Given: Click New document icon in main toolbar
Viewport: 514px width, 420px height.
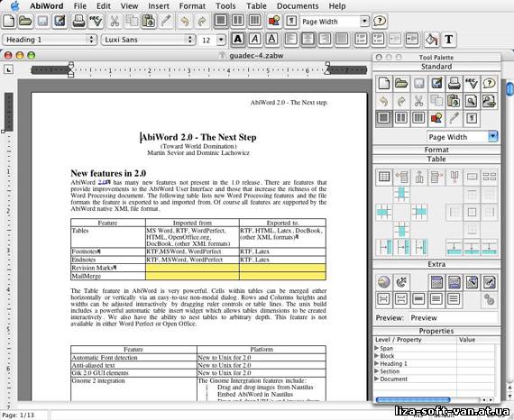Looking at the screenshot, I should [8, 22].
